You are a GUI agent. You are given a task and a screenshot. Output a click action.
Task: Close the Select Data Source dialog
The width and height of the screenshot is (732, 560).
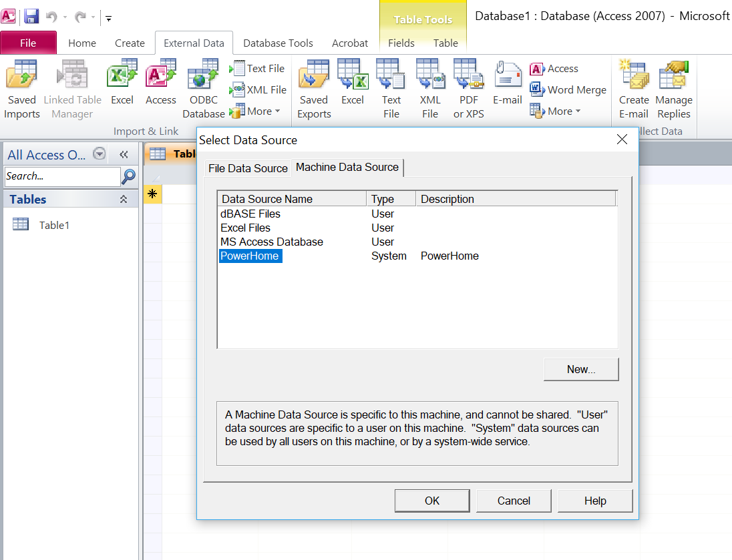pyautogui.click(x=622, y=139)
